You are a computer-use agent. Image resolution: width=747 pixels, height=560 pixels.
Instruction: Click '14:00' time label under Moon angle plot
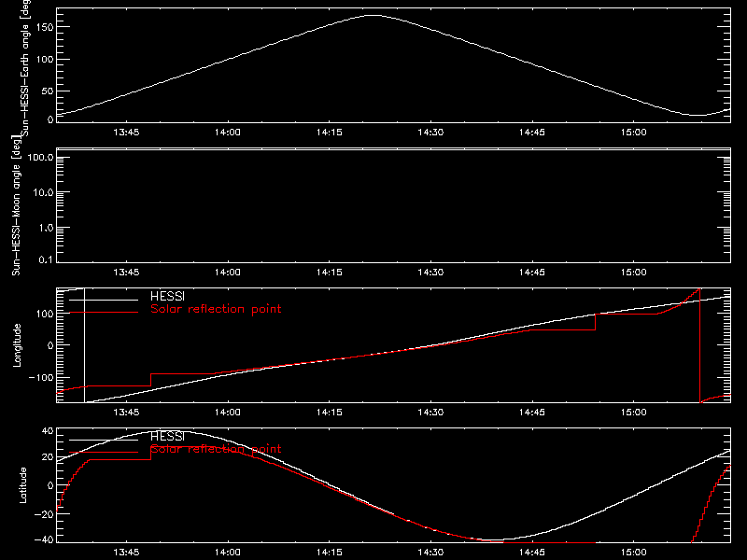[x=228, y=273]
